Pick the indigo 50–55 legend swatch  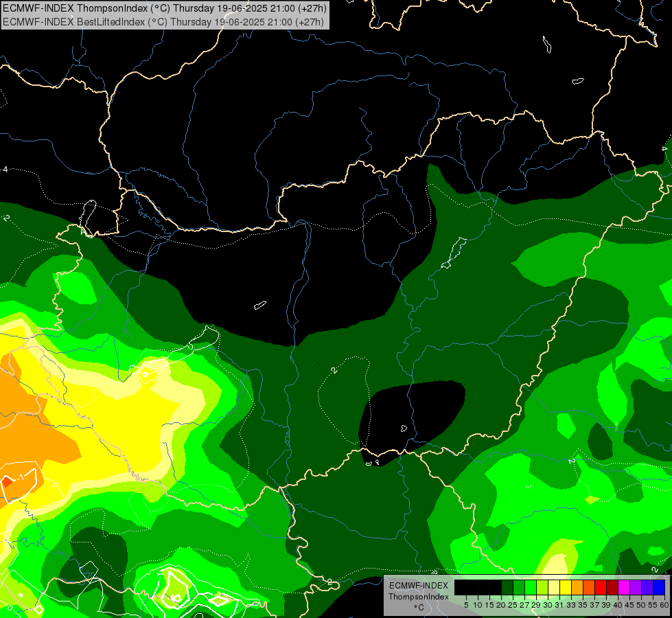tap(647, 587)
